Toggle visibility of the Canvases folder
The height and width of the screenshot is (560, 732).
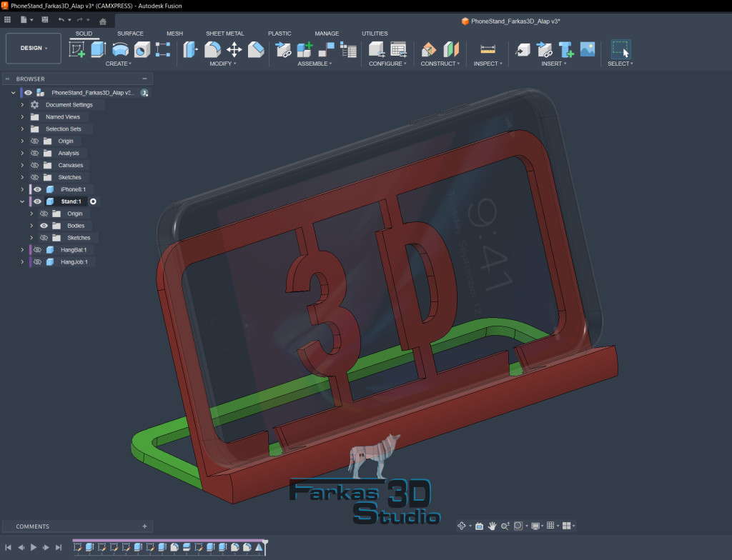coord(34,165)
